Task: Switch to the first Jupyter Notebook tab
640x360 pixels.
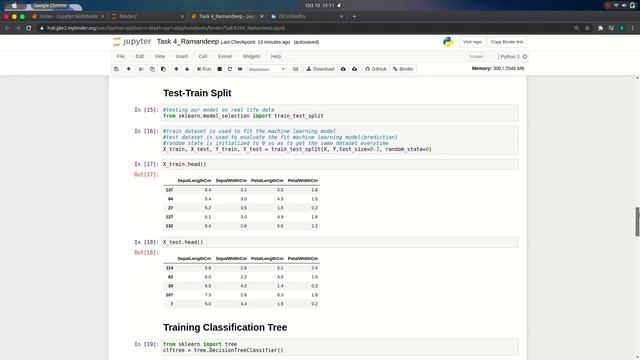Action: click(x=68, y=16)
